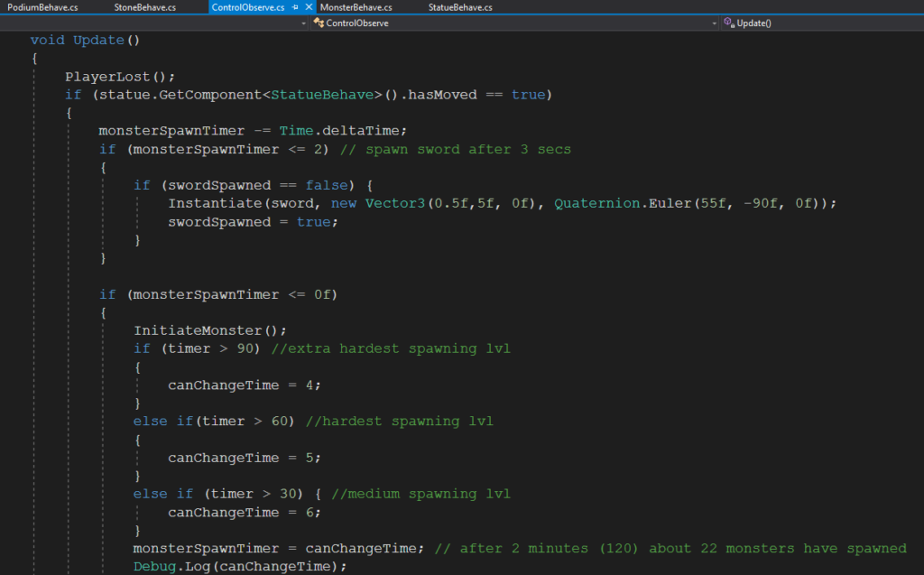Click the 'swordSpawned = true;' line
The image size is (924, 575).
253,222
